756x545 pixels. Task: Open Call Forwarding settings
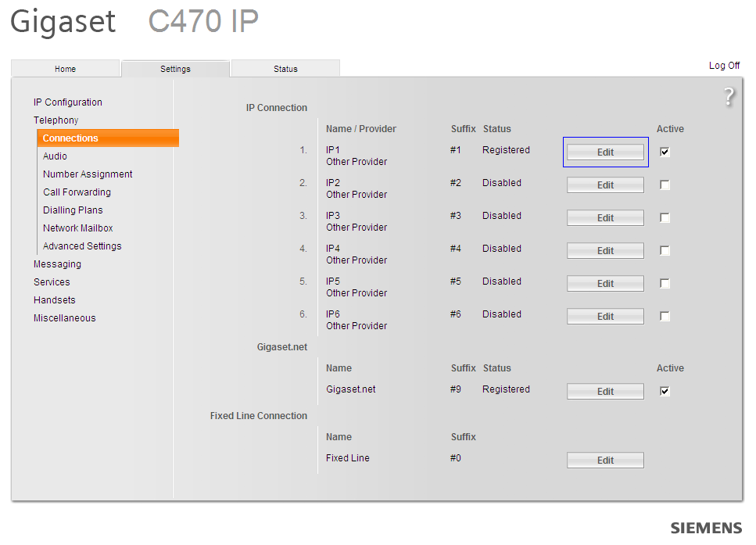coord(77,192)
